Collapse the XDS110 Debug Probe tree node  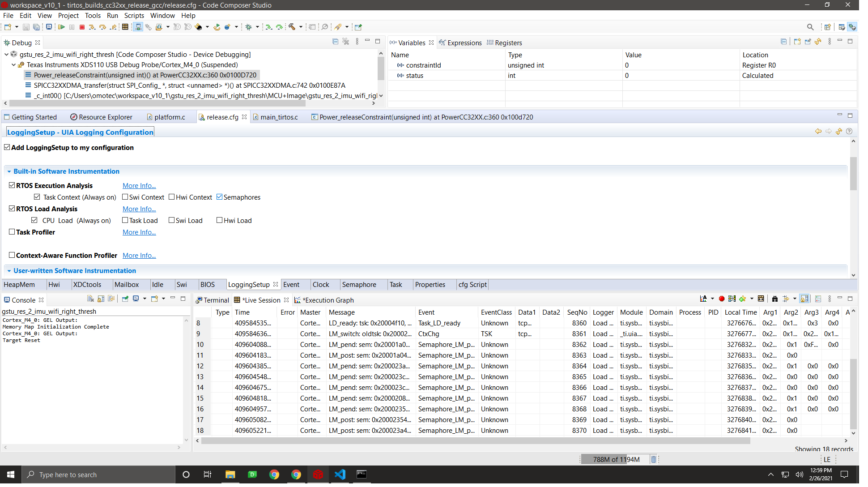(14, 65)
